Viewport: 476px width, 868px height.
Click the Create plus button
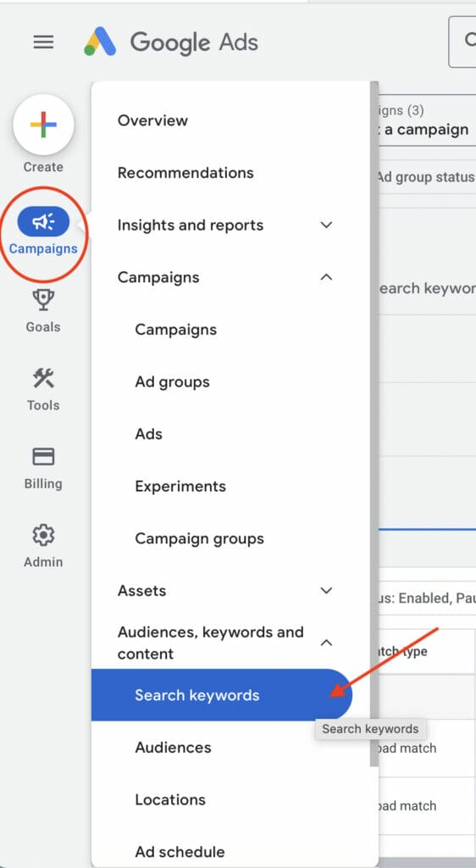click(x=44, y=124)
